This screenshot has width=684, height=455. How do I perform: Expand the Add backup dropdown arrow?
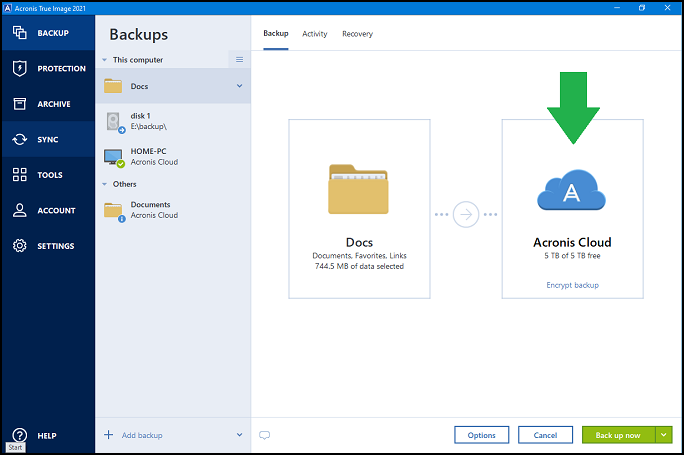[239, 435]
